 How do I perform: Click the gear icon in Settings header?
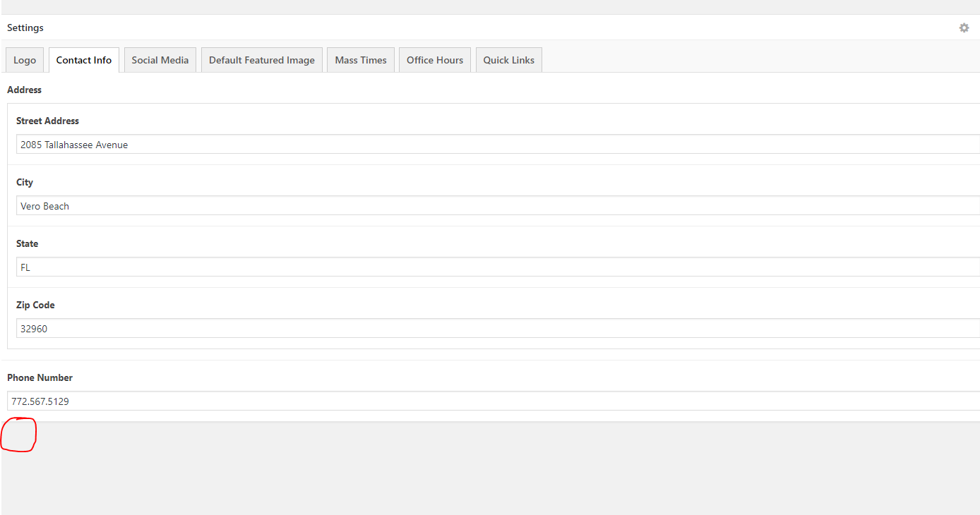[x=964, y=28]
